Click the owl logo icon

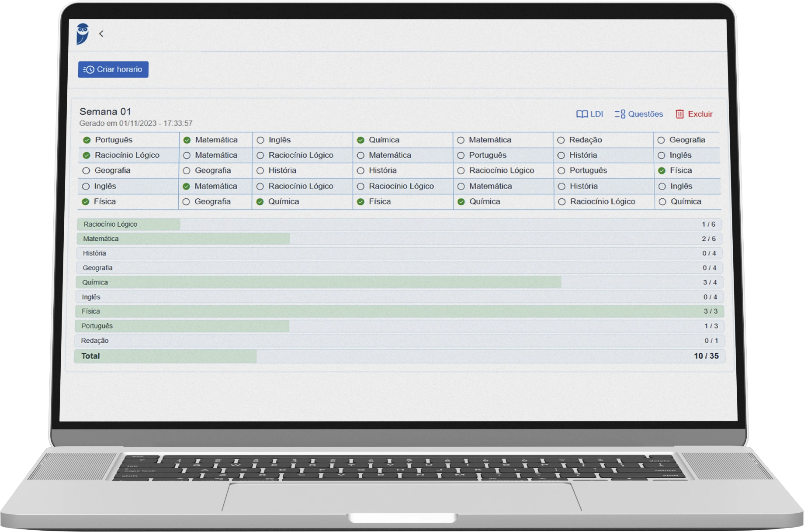[x=83, y=34]
